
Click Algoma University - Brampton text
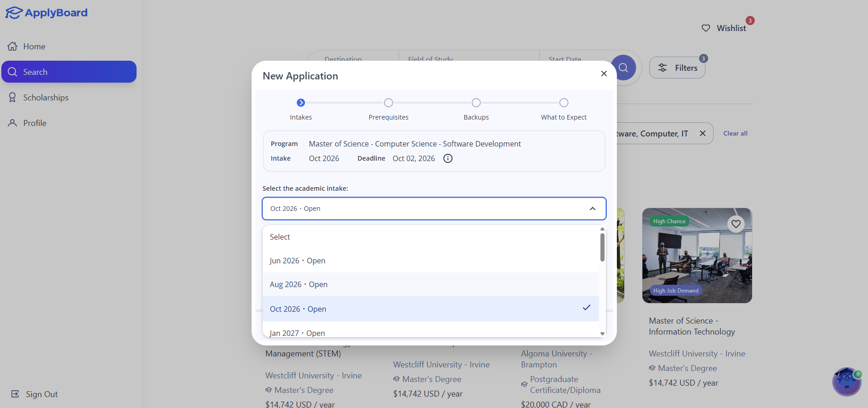pos(557,359)
